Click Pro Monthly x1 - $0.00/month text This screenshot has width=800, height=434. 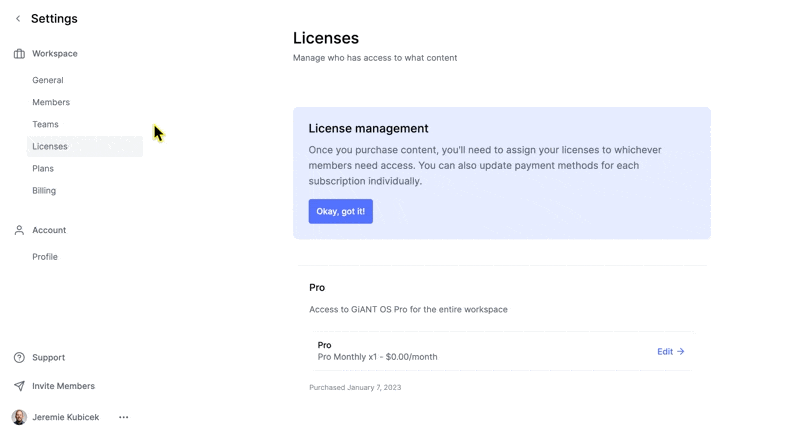378,357
